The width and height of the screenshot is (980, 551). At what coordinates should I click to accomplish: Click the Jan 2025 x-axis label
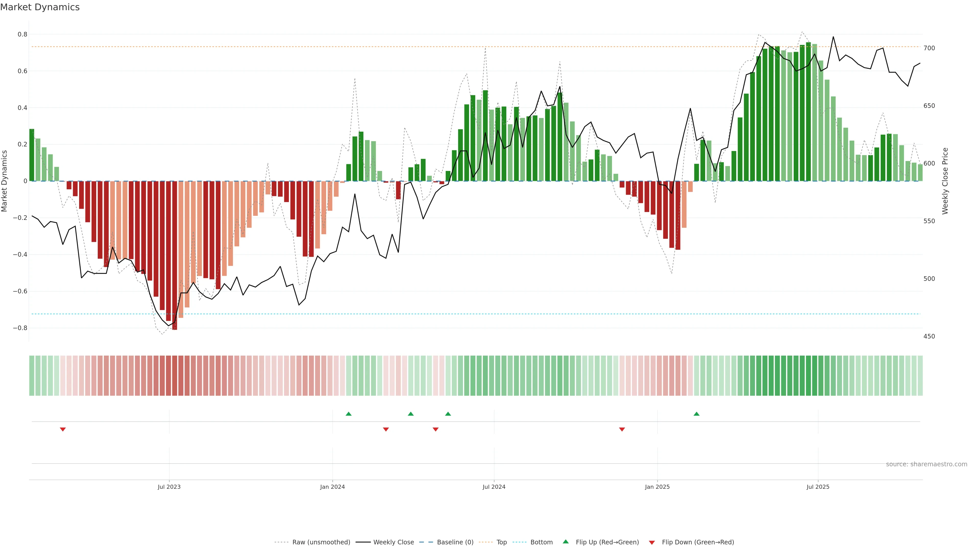click(657, 487)
